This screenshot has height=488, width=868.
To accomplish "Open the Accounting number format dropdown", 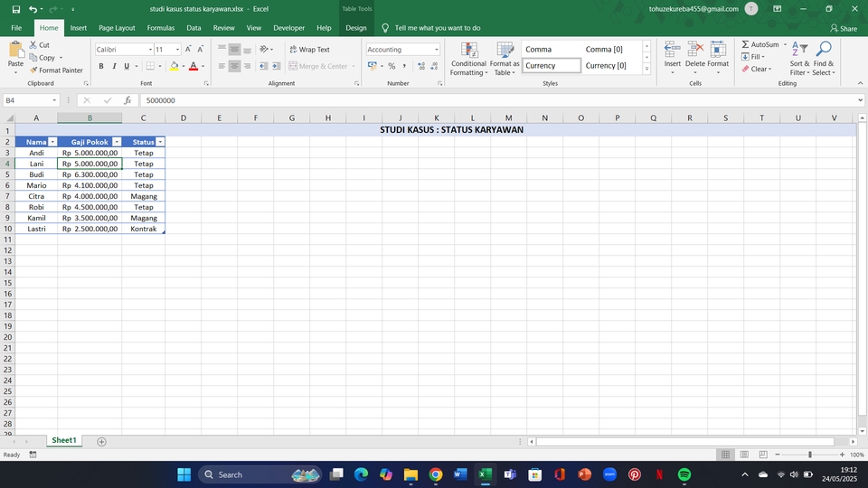I will coord(436,50).
